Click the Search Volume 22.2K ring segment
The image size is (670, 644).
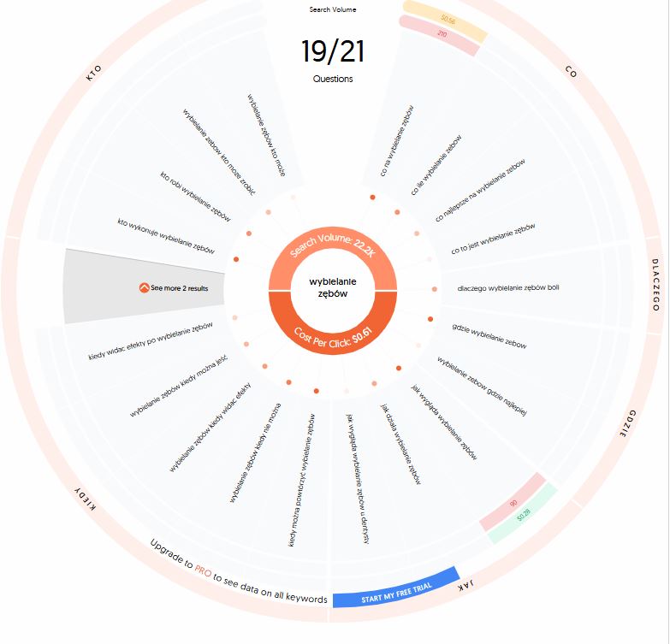point(333,249)
